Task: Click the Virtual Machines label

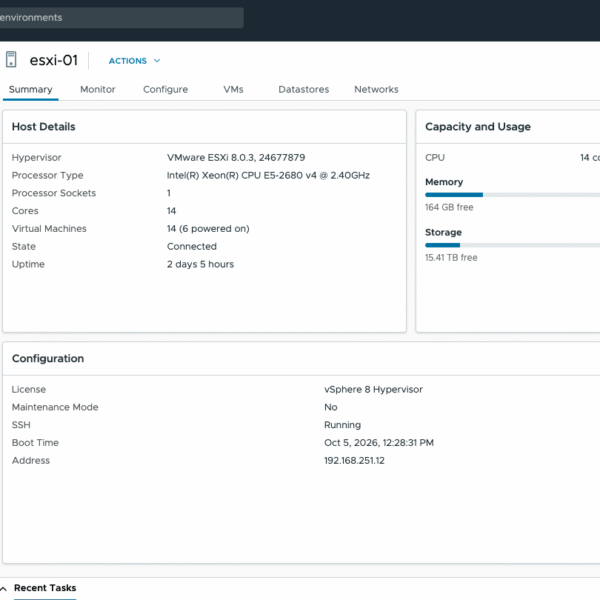Action: click(49, 229)
